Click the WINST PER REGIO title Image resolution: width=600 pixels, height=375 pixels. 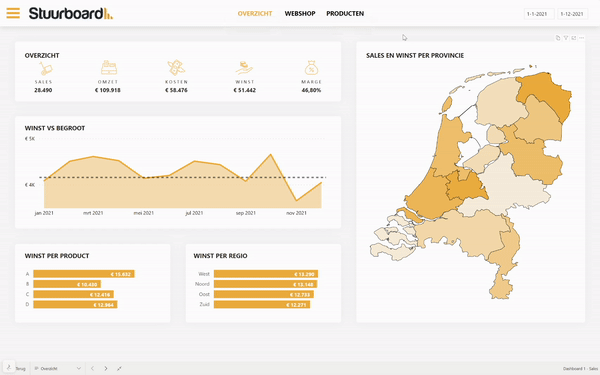pos(220,256)
